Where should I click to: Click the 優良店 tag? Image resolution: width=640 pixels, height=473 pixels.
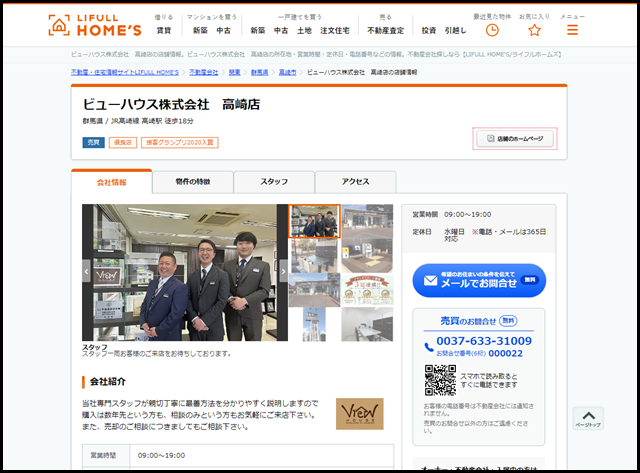pos(122,142)
